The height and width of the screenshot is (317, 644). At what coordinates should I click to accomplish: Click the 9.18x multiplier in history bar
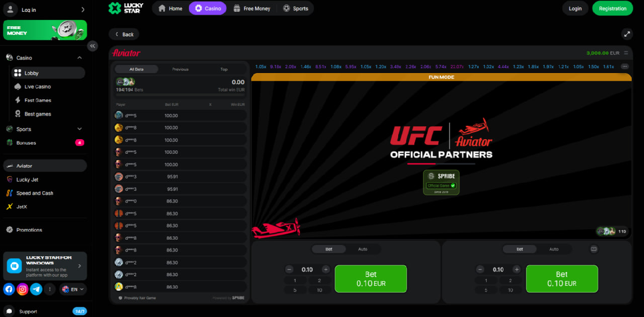pos(276,67)
